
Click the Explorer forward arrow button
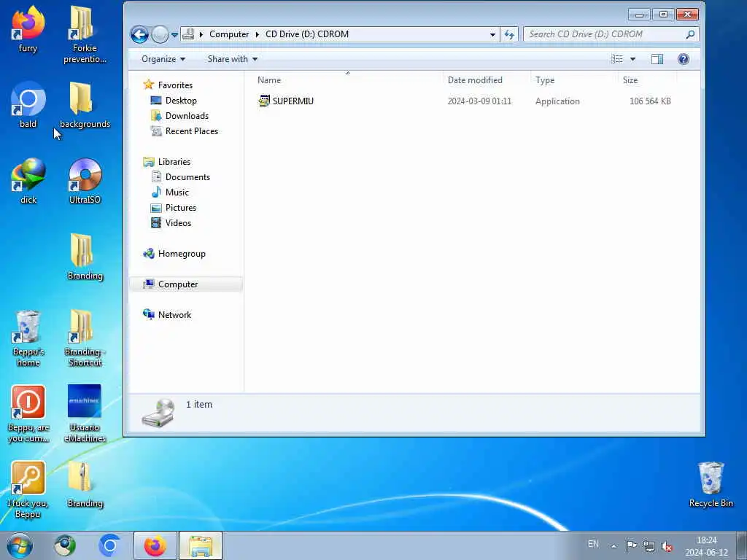(x=160, y=34)
